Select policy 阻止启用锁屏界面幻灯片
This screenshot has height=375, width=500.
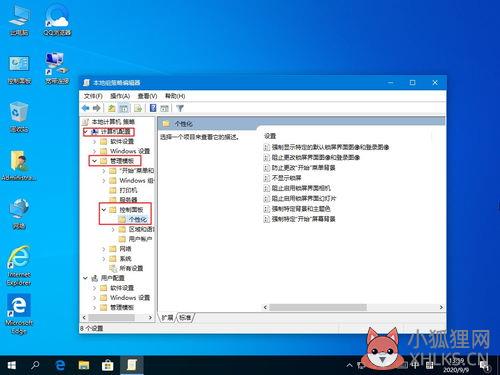(300, 199)
